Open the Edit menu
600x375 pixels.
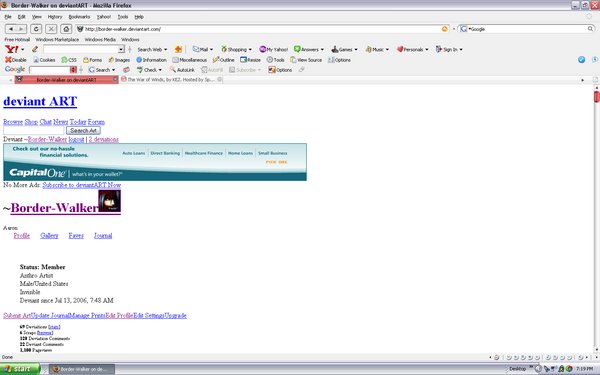21,17
